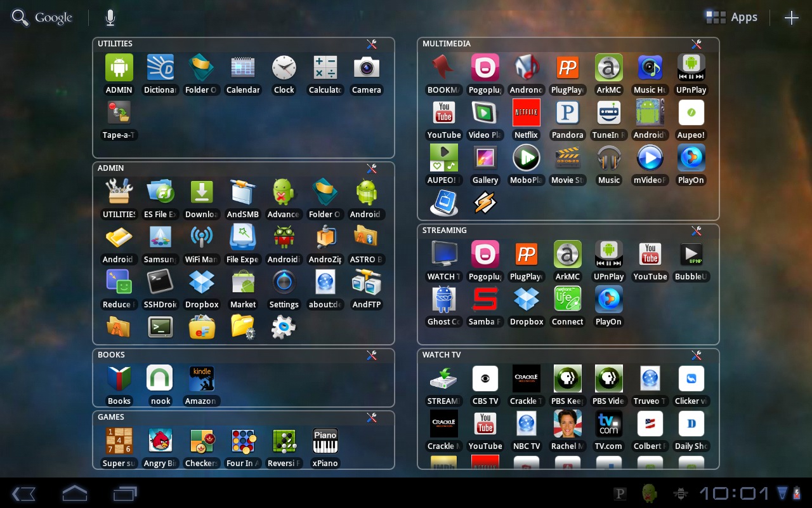
Task: Open the ASTRO app in ADMIN
Action: (x=367, y=244)
